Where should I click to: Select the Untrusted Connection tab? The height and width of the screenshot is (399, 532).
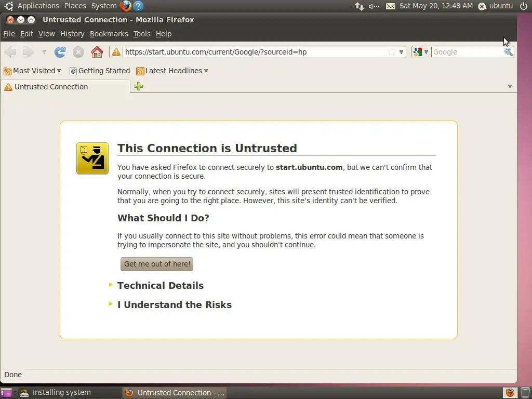click(65, 87)
